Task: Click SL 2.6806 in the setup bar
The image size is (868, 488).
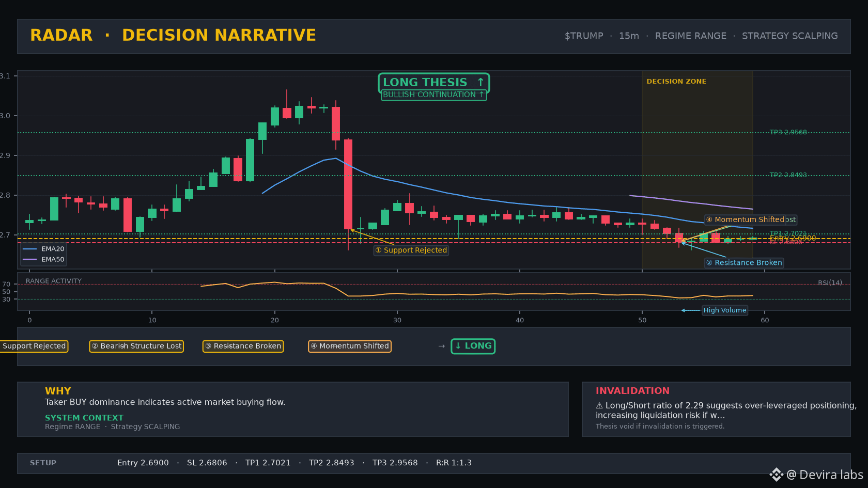Action: tap(207, 463)
